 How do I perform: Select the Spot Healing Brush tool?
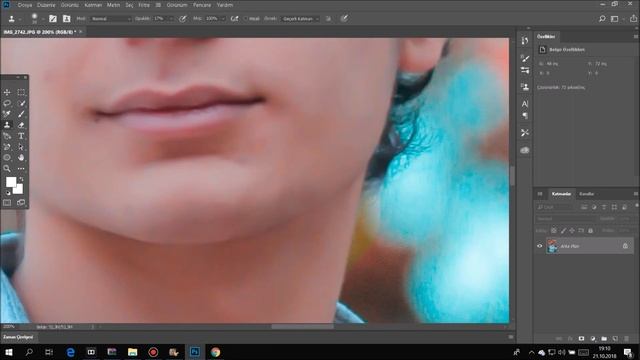[7, 114]
